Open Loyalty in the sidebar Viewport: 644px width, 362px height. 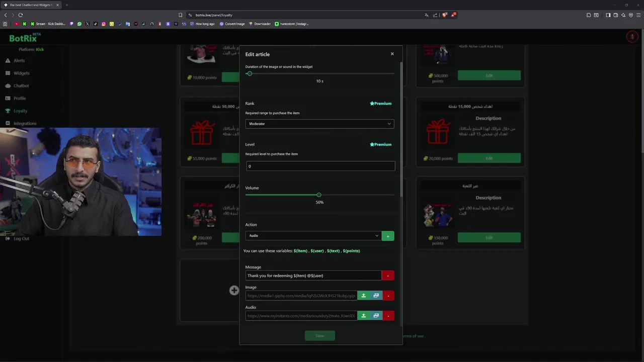[x=17, y=111]
